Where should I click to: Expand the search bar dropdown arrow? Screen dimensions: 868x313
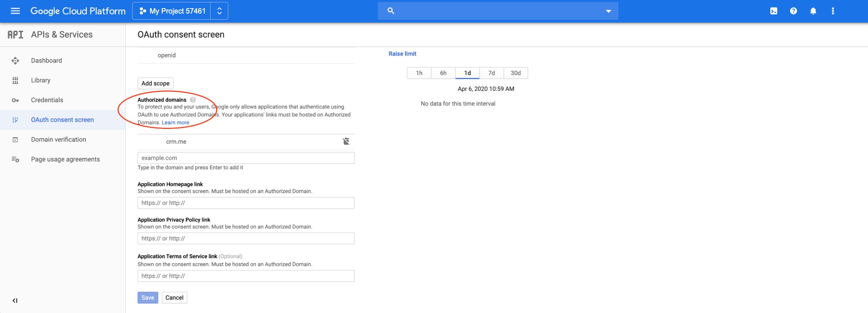[x=609, y=11]
